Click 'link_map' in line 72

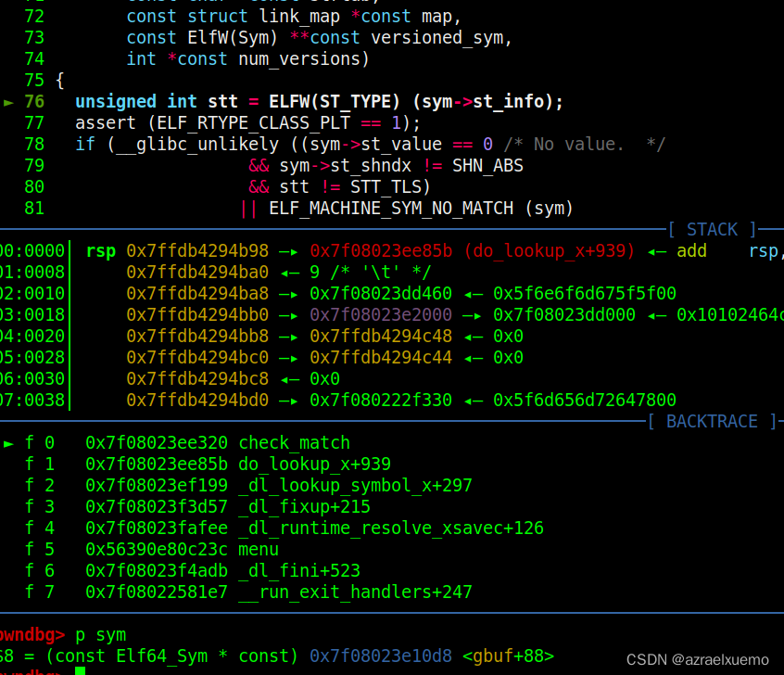click(x=299, y=17)
